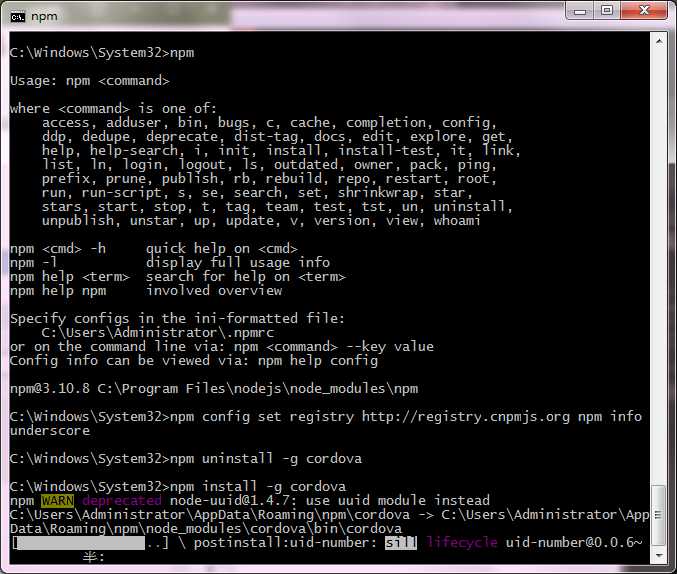Click 'Usage: npm <command>' line
The width and height of the screenshot is (677, 574).
90,81
